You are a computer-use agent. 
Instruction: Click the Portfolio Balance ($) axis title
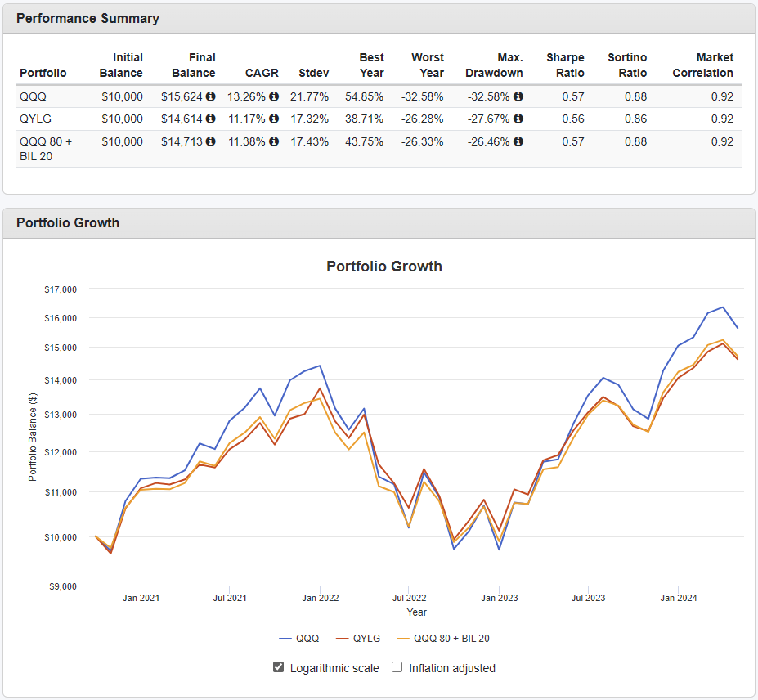click(x=33, y=437)
